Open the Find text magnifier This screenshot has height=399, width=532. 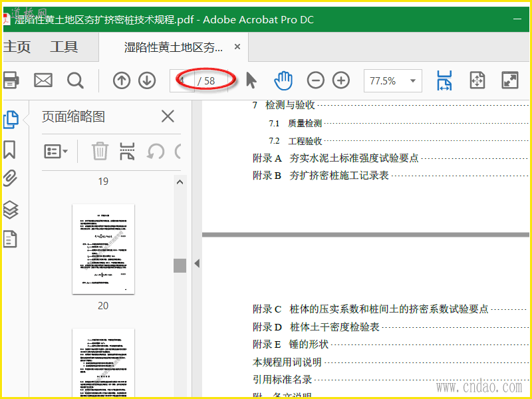[75, 80]
